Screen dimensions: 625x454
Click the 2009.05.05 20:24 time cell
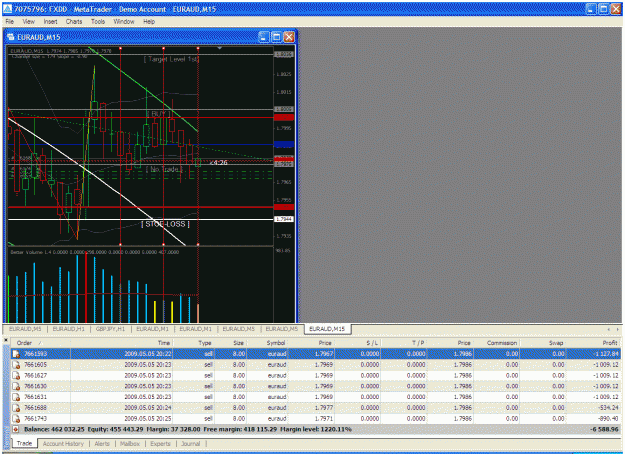(147, 408)
